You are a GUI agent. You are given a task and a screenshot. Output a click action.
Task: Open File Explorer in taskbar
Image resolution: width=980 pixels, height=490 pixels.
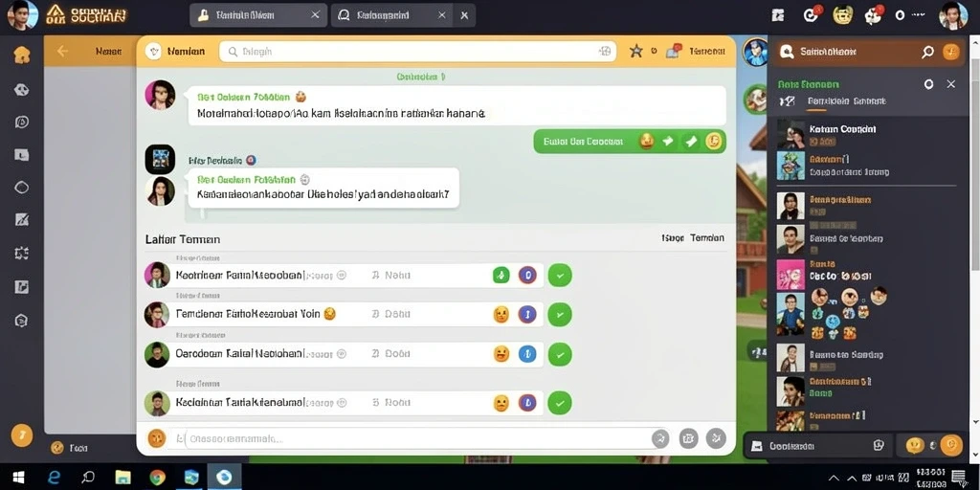tap(123, 479)
